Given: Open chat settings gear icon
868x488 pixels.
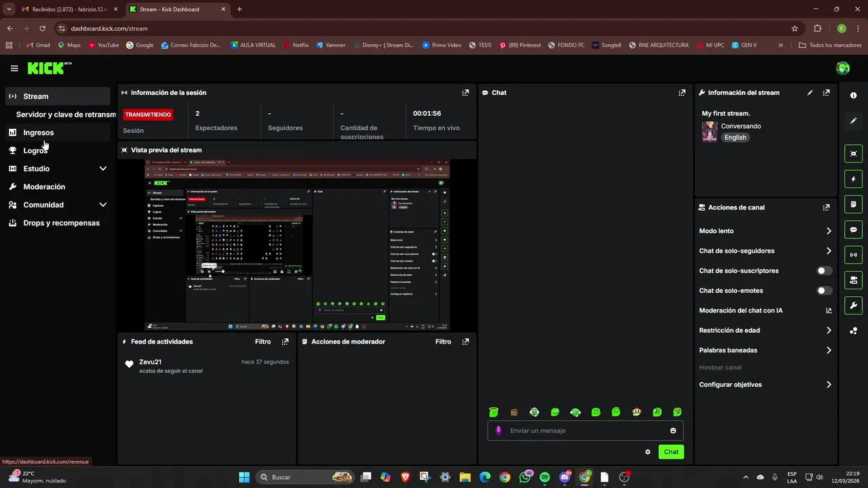Looking at the screenshot, I should point(648,452).
